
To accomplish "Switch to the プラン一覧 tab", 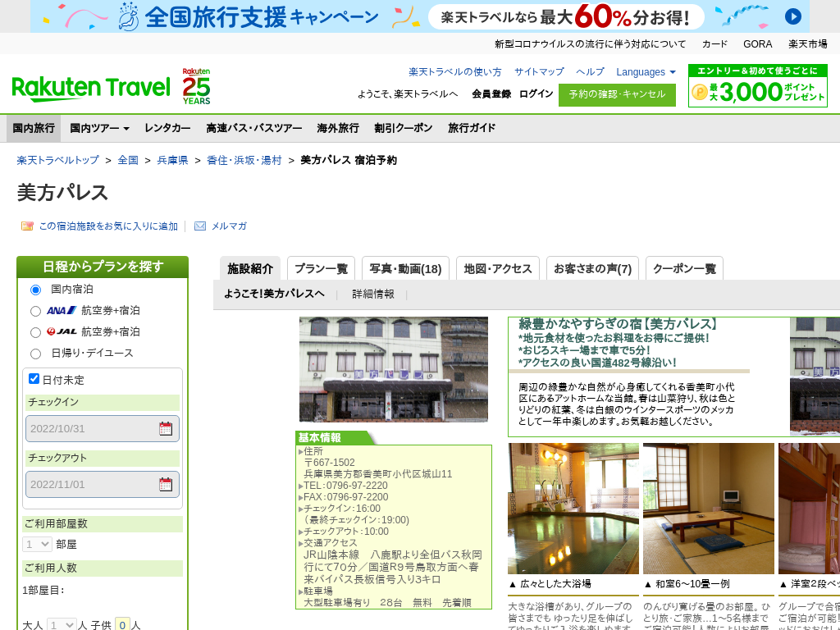I will pos(321,268).
